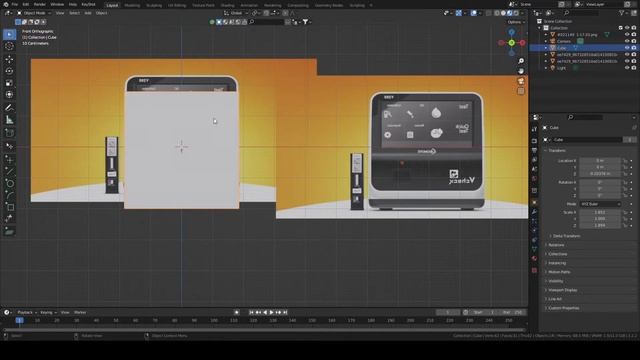Expand the Collections panel
Viewport: 640px width, 360px height.
coord(558,254)
